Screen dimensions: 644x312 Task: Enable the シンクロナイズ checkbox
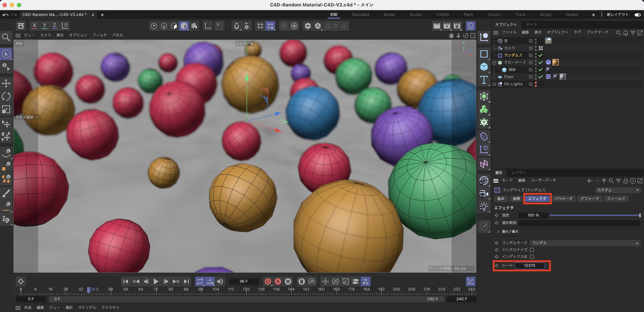click(532, 250)
